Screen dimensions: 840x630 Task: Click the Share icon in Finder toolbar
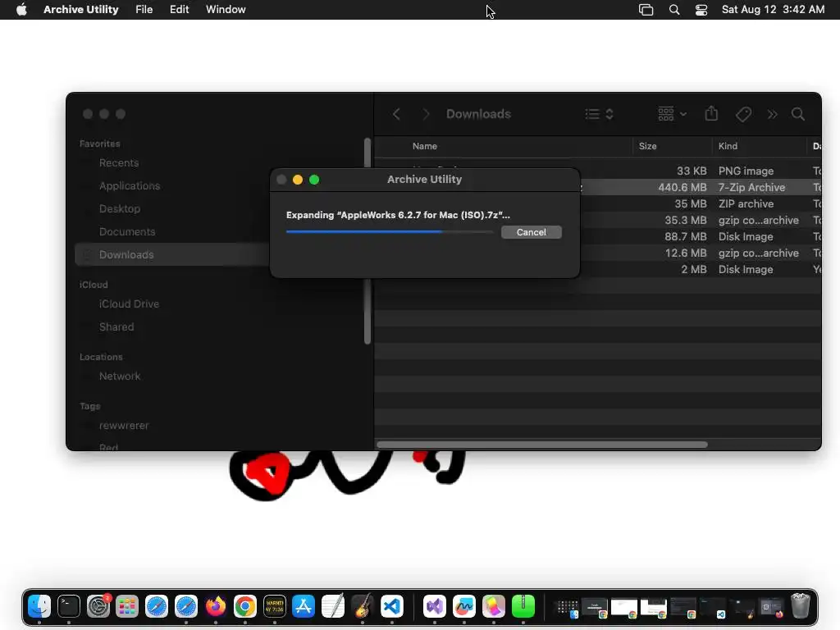pyautogui.click(x=711, y=113)
